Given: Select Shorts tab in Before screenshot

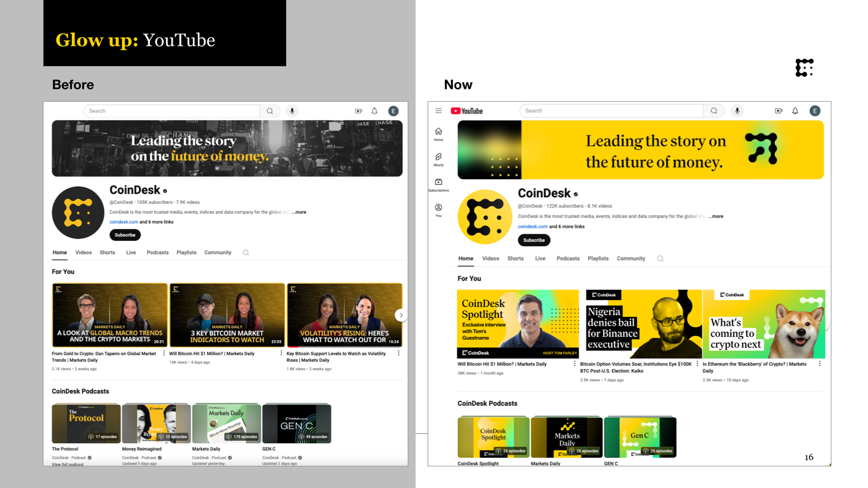Looking at the screenshot, I should tap(107, 252).
